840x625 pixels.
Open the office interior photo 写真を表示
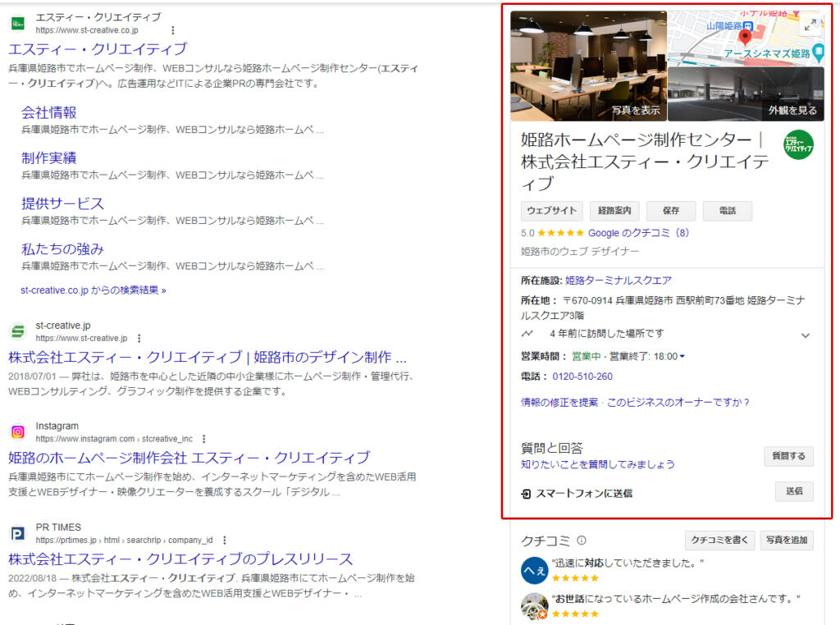[x=588, y=66]
